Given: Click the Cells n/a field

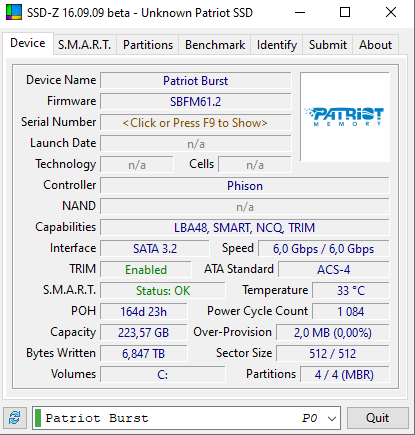Looking at the screenshot, I should pyautogui.click(x=255, y=165).
